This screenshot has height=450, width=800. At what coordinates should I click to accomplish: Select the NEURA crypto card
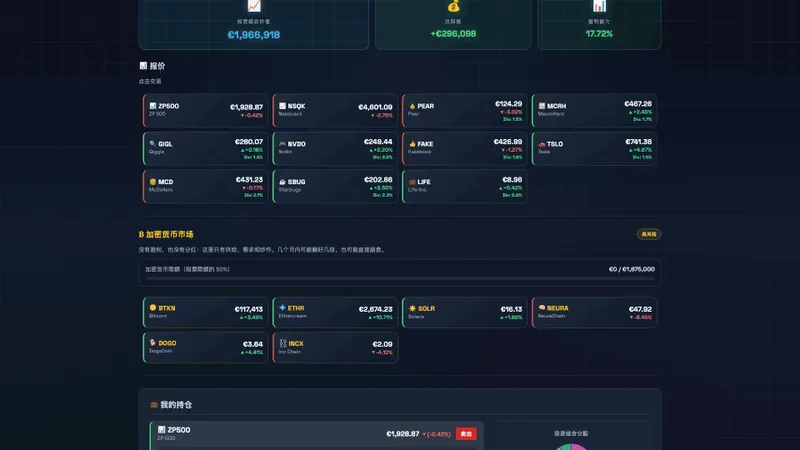(594, 312)
